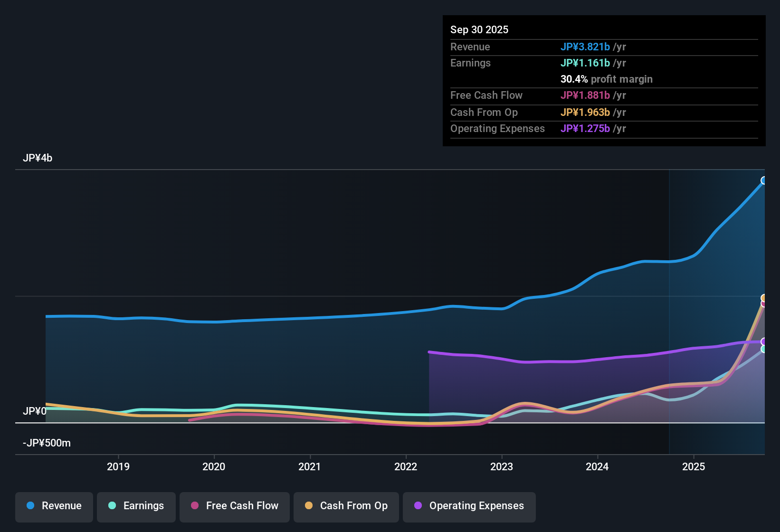Click the Revenue endpoint marker on the chart
Image resolution: width=780 pixels, height=532 pixels.
764,180
